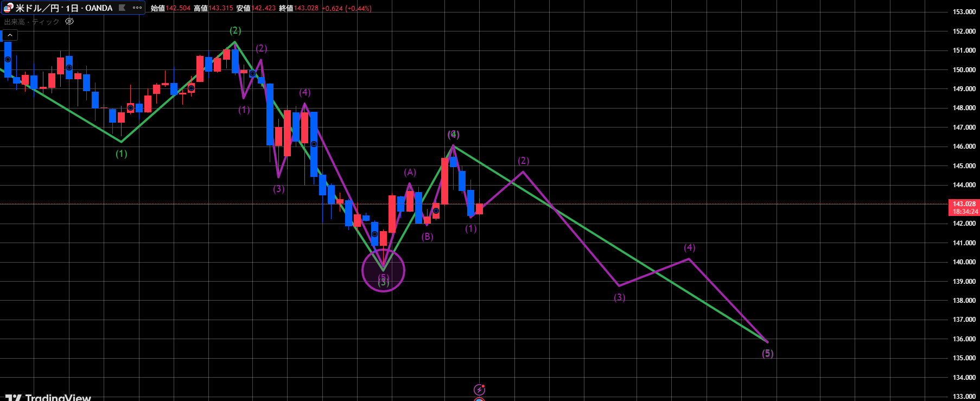Screen dimensions: 980x401
Task: Click the purple (A) wave label
Action: [410, 173]
